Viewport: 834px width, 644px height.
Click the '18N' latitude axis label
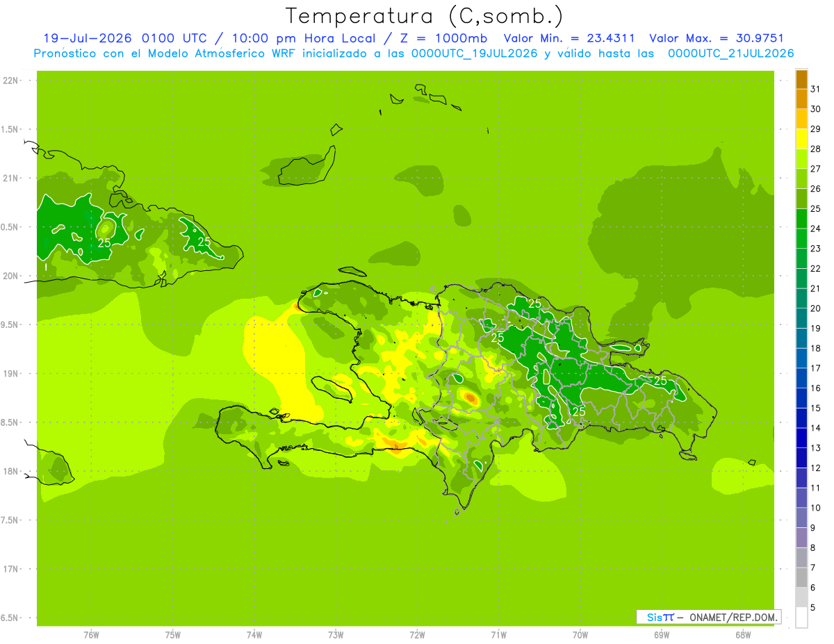[10, 471]
